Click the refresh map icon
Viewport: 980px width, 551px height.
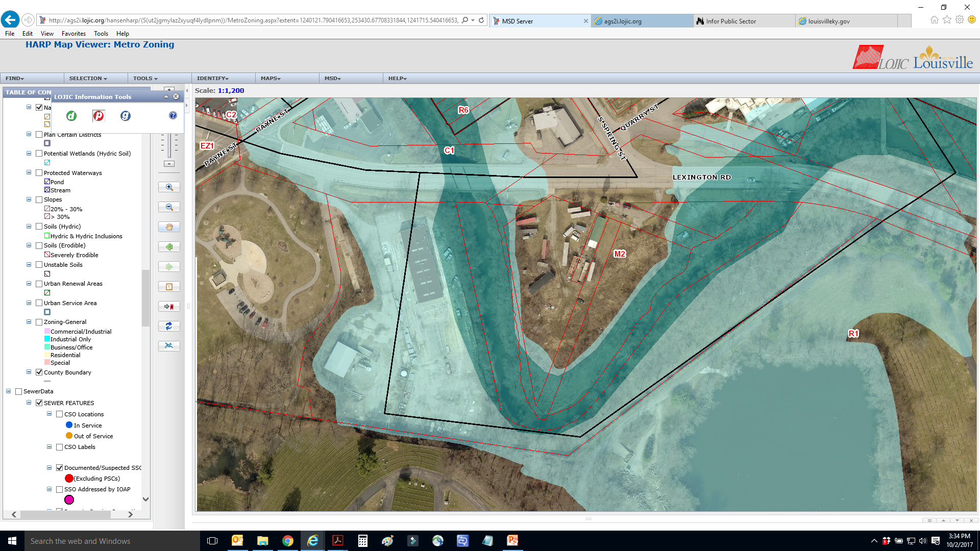pyautogui.click(x=169, y=326)
